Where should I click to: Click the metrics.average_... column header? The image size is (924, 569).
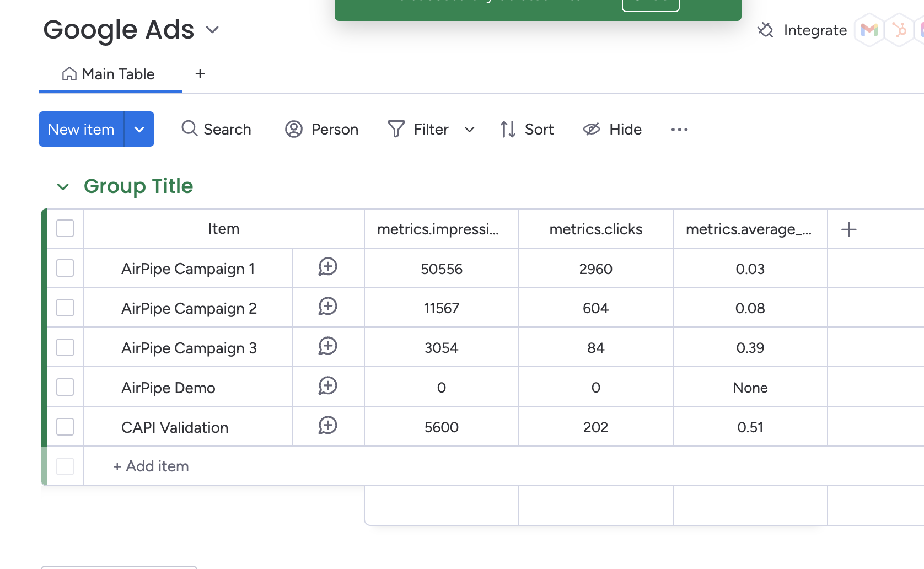tap(750, 229)
